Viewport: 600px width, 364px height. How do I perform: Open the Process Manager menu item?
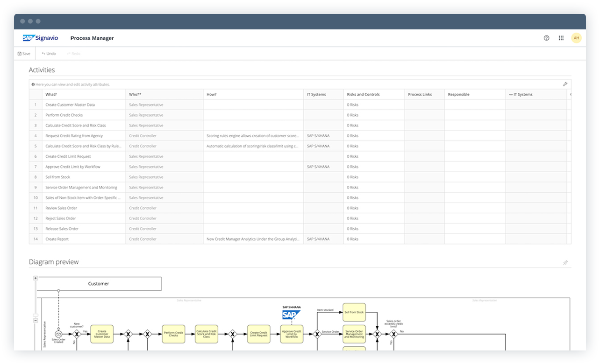pyautogui.click(x=92, y=38)
